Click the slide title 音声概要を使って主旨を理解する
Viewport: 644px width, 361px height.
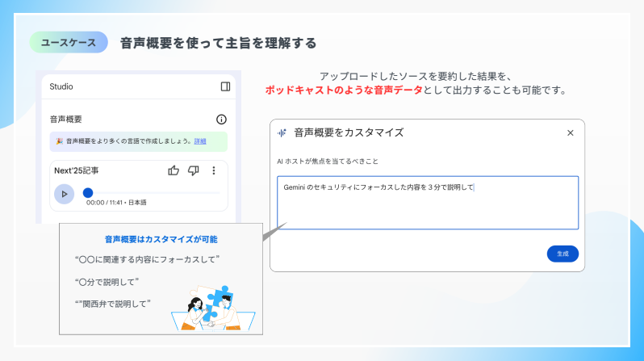click(219, 43)
